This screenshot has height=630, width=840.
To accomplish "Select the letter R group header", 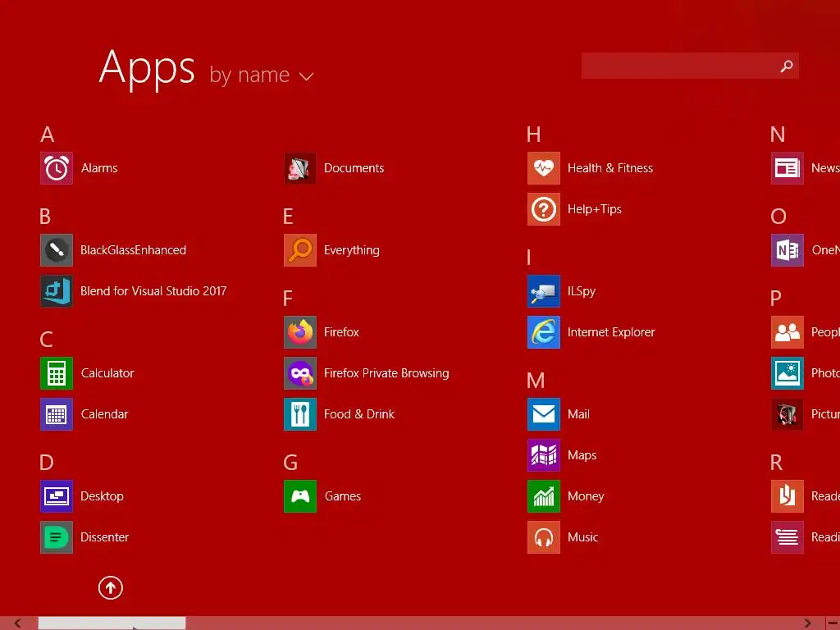I will tap(776, 463).
